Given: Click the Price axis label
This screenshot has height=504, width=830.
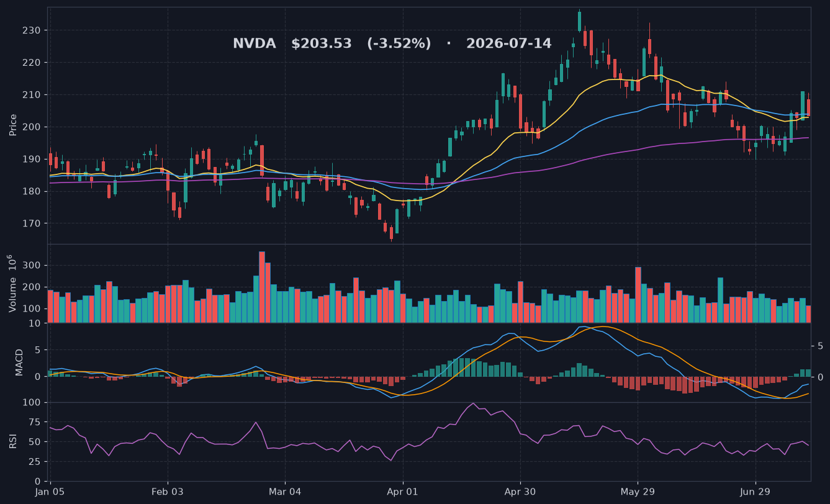Looking at the screenshot, I should coord(13,125).
